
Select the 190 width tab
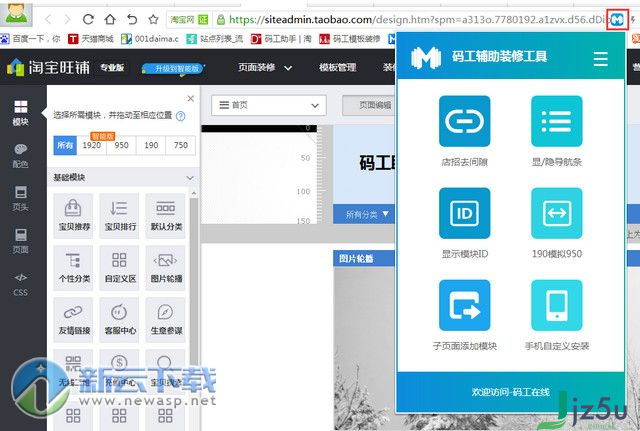(151, 145)
